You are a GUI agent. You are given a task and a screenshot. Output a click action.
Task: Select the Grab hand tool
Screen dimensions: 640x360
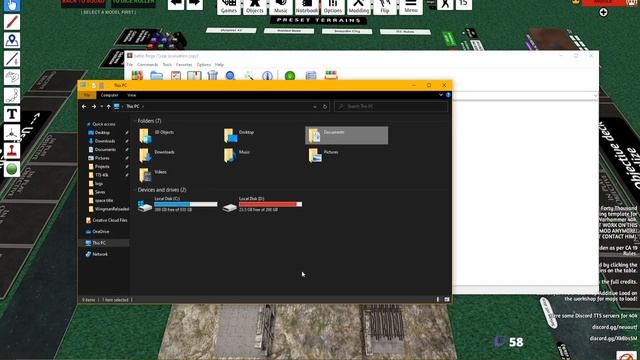12,5
